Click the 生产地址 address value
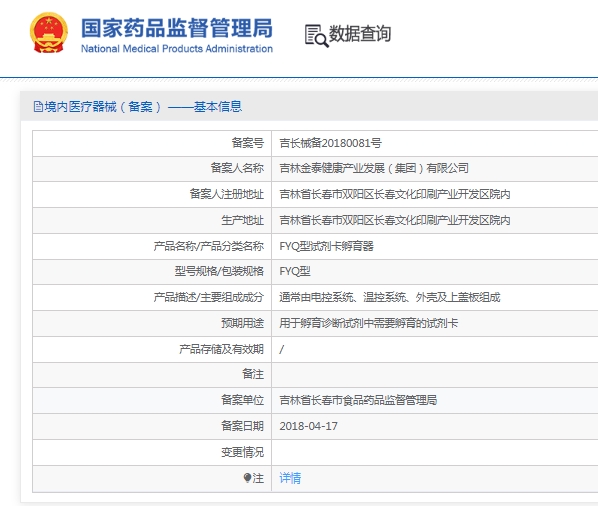The image size is (598, 506). (x=395, y=220)
